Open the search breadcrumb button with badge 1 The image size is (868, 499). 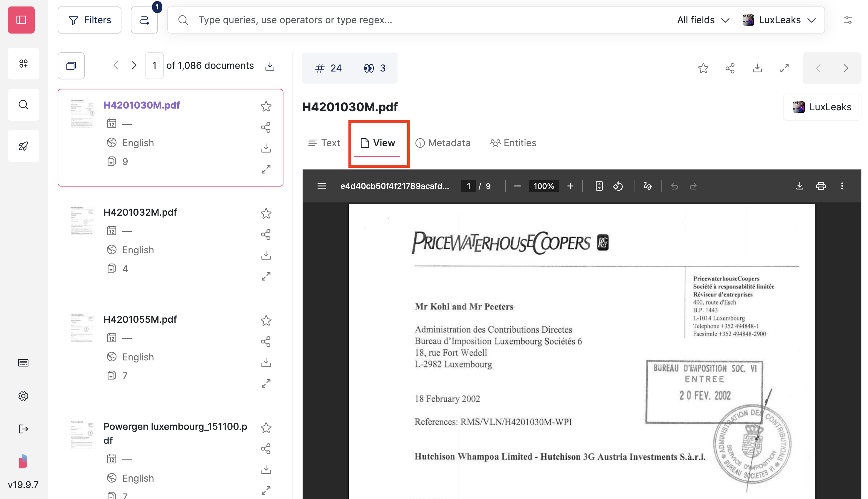coord(144,20)
